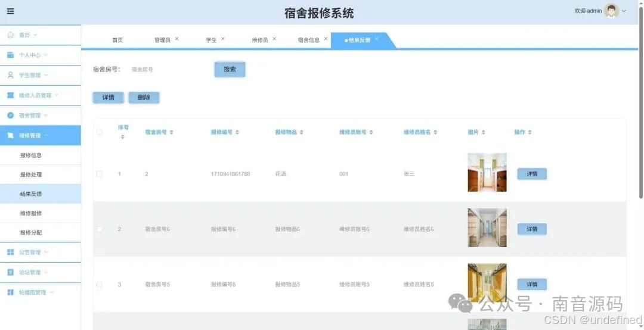Switch to the 管理员 tab
This screenshot has width=644, height=330.
[x=162, y=41]
